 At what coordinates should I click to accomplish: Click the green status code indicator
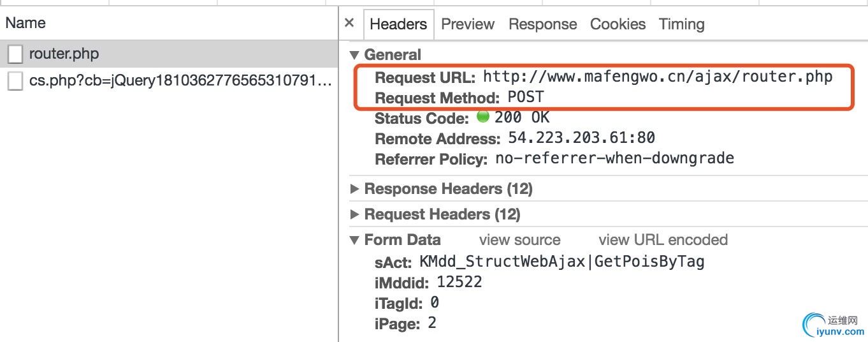(x=483, y=117)
